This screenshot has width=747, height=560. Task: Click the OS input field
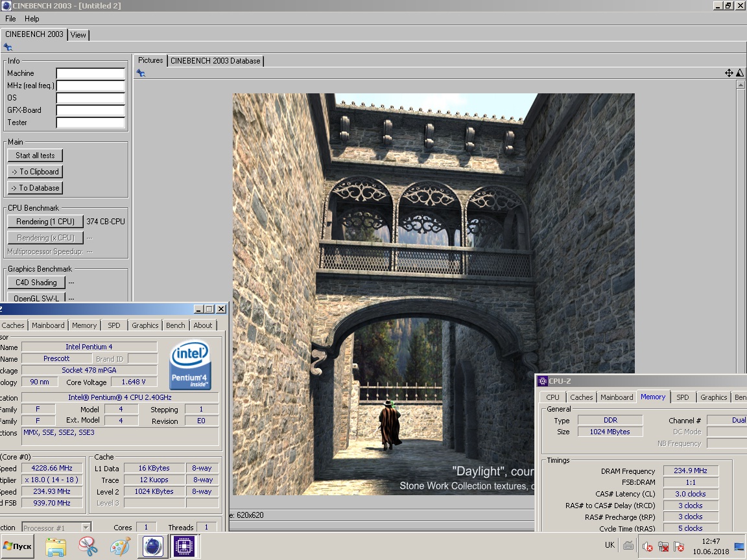point(91,98)
